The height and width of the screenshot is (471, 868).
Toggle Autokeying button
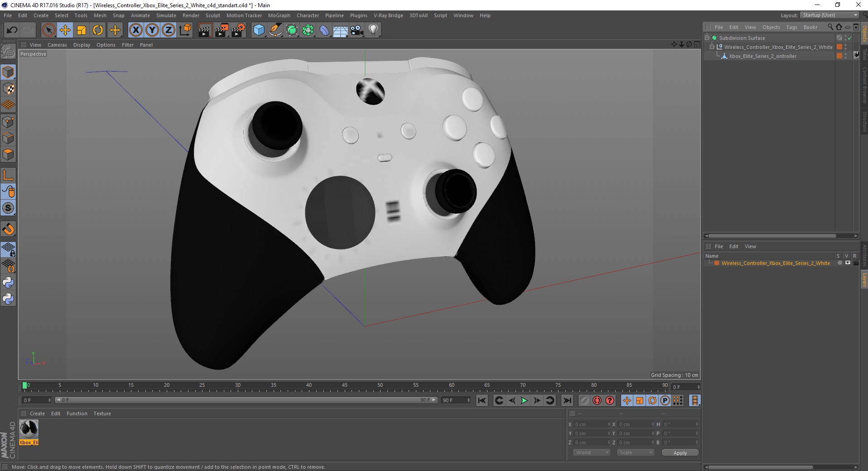pos(597,400)
